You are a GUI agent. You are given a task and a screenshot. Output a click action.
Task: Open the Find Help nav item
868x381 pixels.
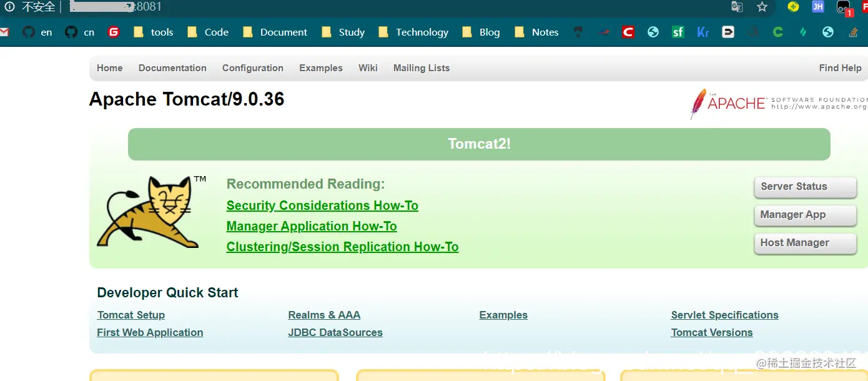pos(840,68)
